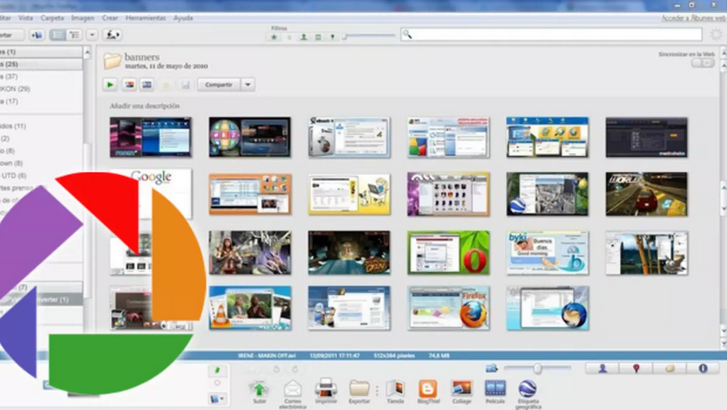This screenshot has height=410, width=727.
Task: Toggle faces-only filter
Action: (304, 37)
